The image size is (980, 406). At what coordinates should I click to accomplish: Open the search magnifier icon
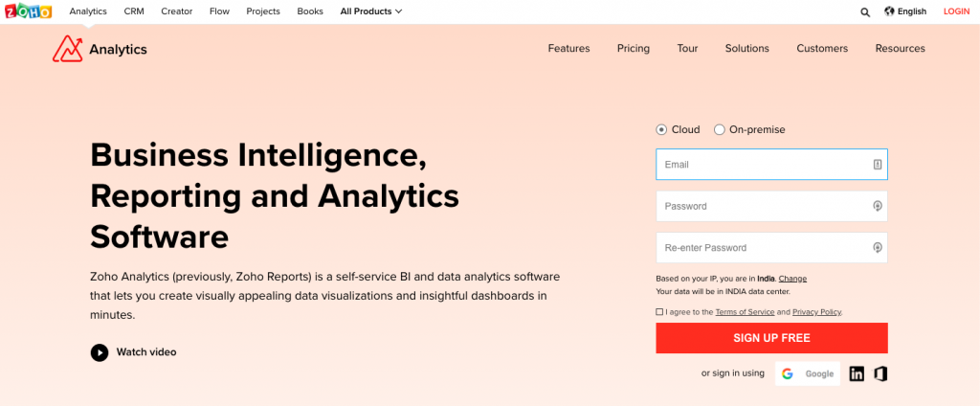865,11
